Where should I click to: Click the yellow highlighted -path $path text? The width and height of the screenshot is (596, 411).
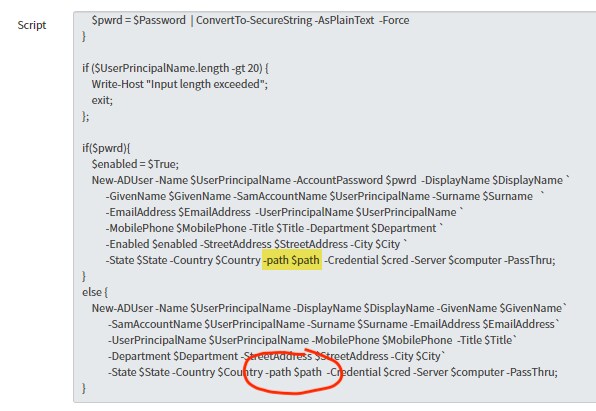pos(292,260)
